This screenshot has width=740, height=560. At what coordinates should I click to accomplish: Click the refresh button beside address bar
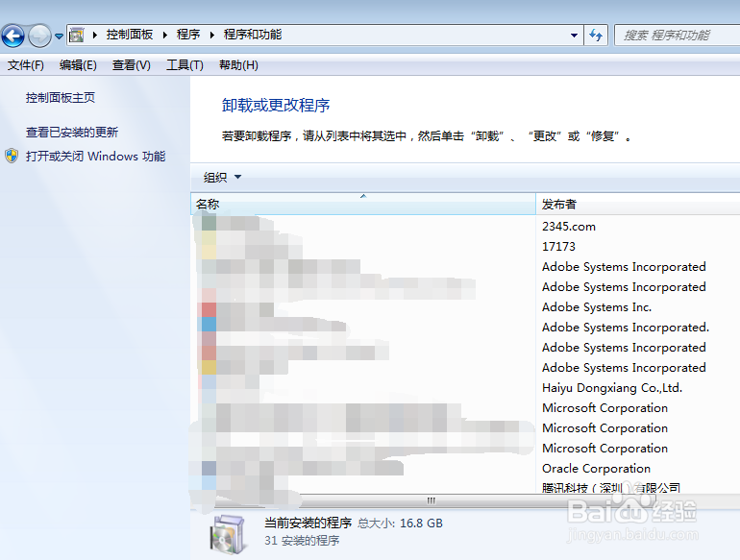click(x=596, y=35)
